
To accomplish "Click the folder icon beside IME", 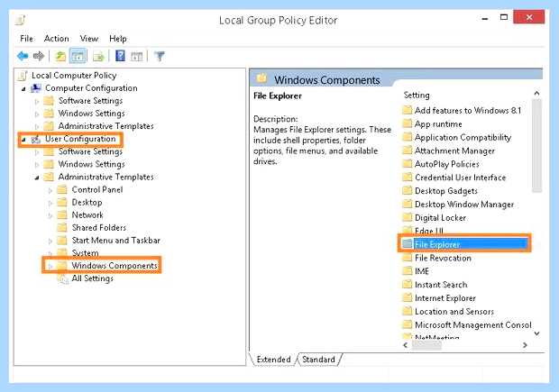I will [408, 271].
